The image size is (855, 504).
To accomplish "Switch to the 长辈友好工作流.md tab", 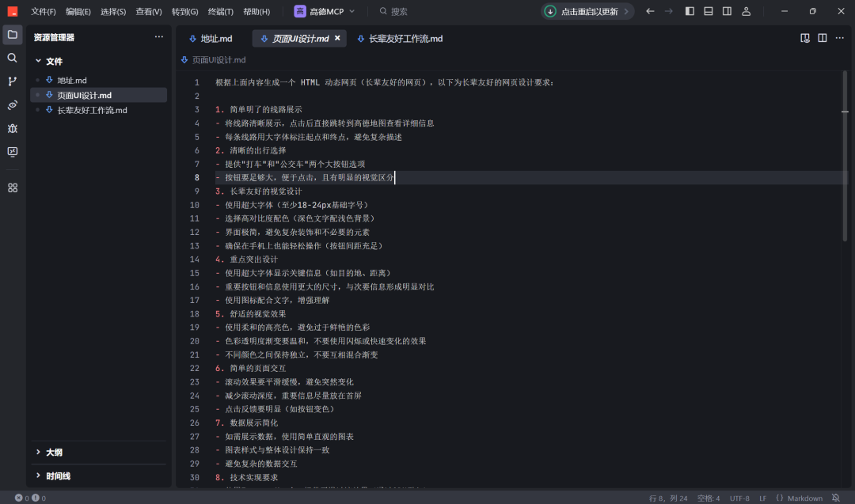I will pyautogui.click(x=401, y=39).
